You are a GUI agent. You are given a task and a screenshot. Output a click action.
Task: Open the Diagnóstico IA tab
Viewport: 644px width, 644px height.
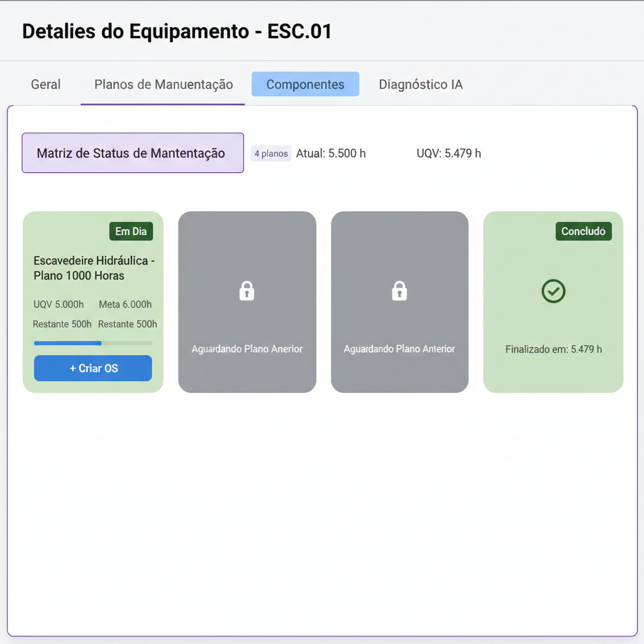coord(421,85)
